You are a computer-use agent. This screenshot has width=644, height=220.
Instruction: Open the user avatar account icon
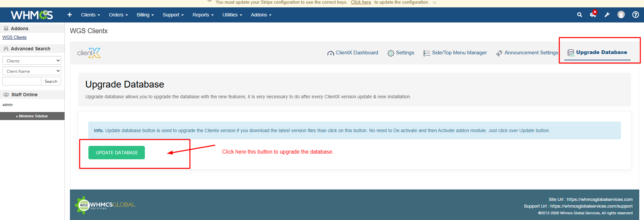pyautogui.click(x=621, y=15)
